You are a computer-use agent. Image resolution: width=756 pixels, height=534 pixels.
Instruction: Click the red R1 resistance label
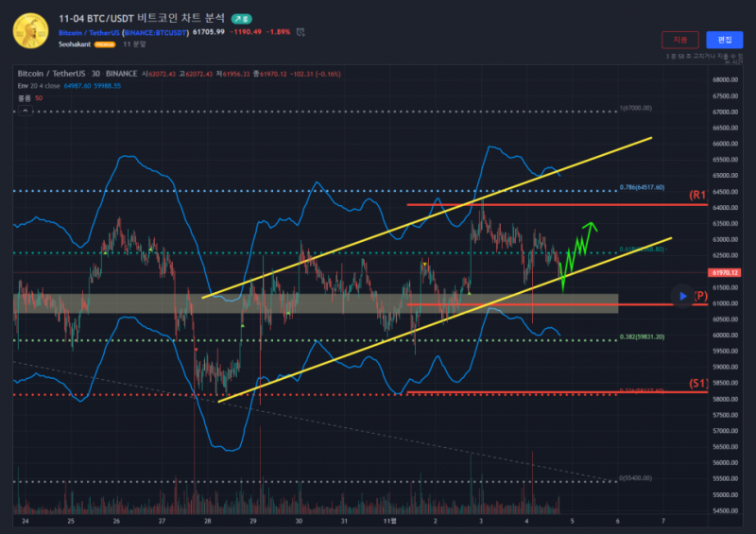click(698, 196)
